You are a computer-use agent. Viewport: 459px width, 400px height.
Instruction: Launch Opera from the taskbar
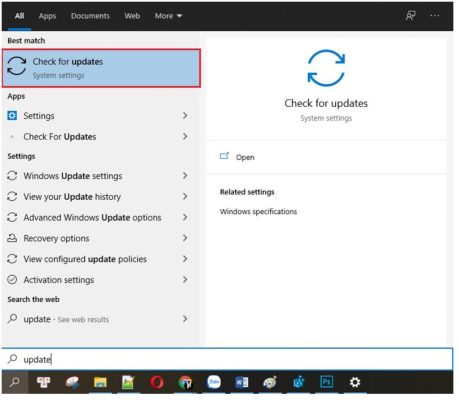[x=157, y=382]
